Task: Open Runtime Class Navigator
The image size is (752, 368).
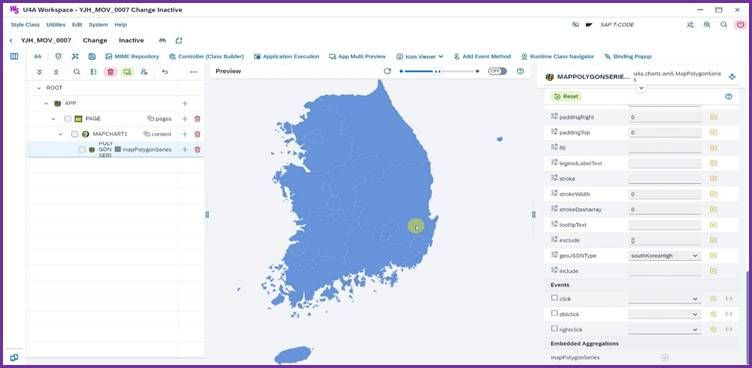Action: click(557, 56)
